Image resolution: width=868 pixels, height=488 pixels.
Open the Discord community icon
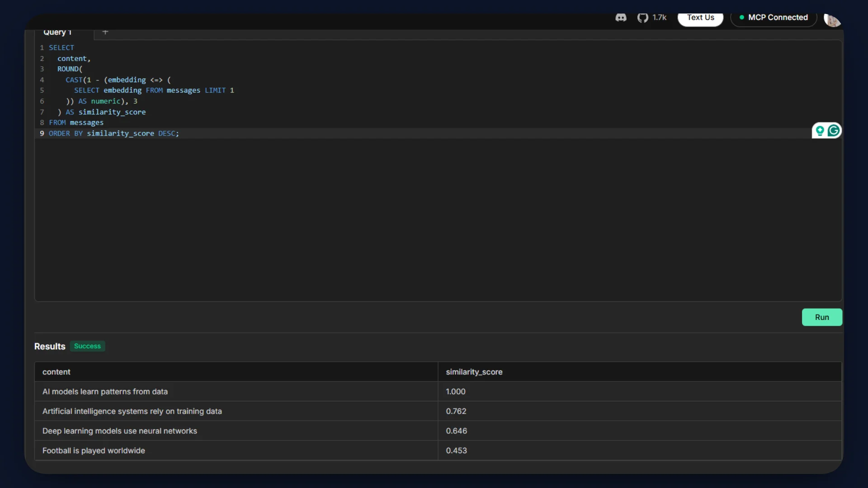(x=621, y=18)
